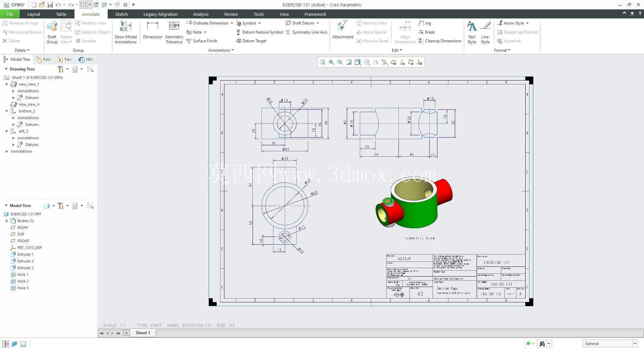The image size is (644, 349).
Task: Open the History panel tab
Action: click(x=86, y=59)
